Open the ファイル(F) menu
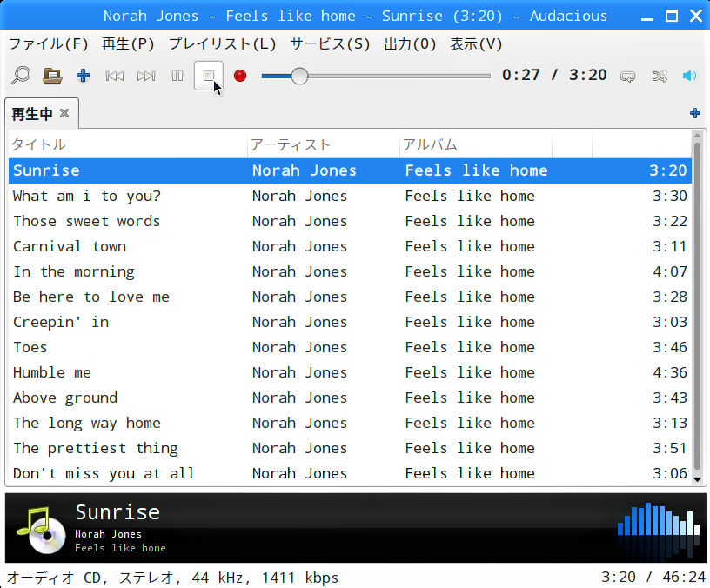 tap(49, 44)
